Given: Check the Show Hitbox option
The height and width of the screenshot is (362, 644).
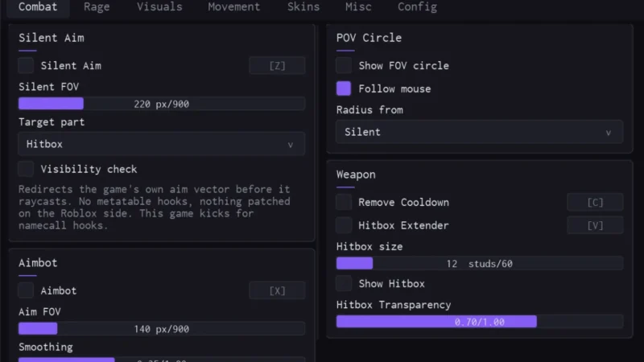Looking at the screenshot, I should 344,284.
